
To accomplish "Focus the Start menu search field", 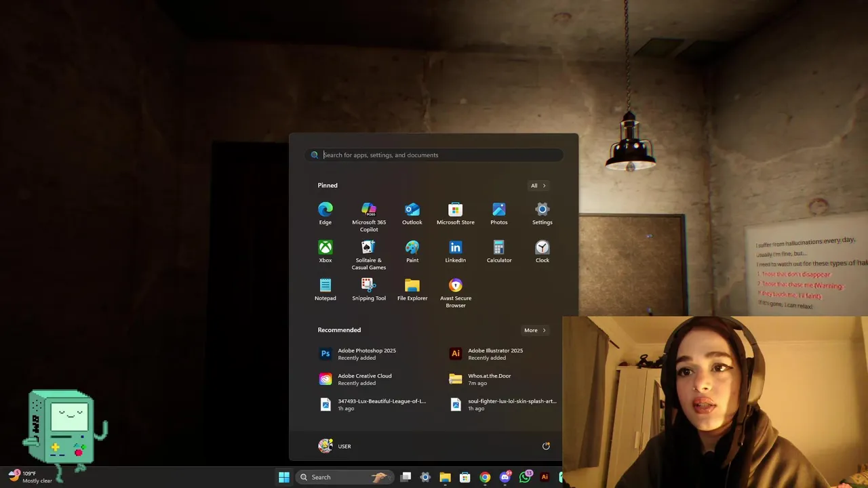I will 434,155.
